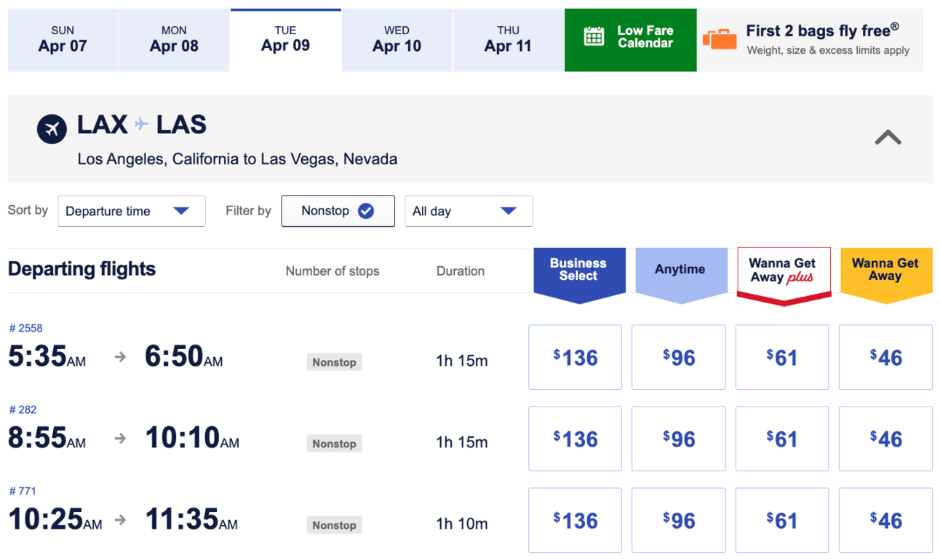This screenshot has height=560, width=940.
Task: Choose $46 fare on the 8:55 AM flight
Action: click(885, 439)
